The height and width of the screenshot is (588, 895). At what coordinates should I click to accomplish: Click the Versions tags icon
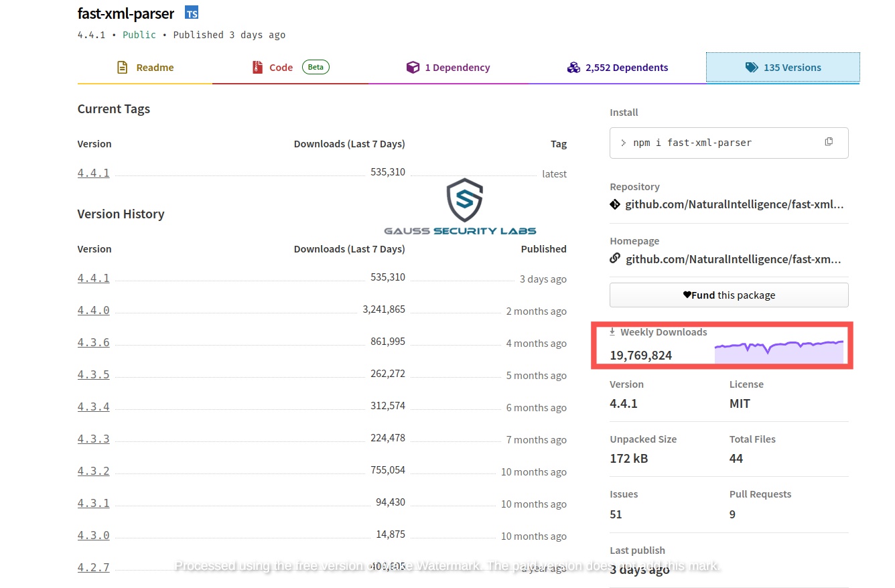[752, 67]
